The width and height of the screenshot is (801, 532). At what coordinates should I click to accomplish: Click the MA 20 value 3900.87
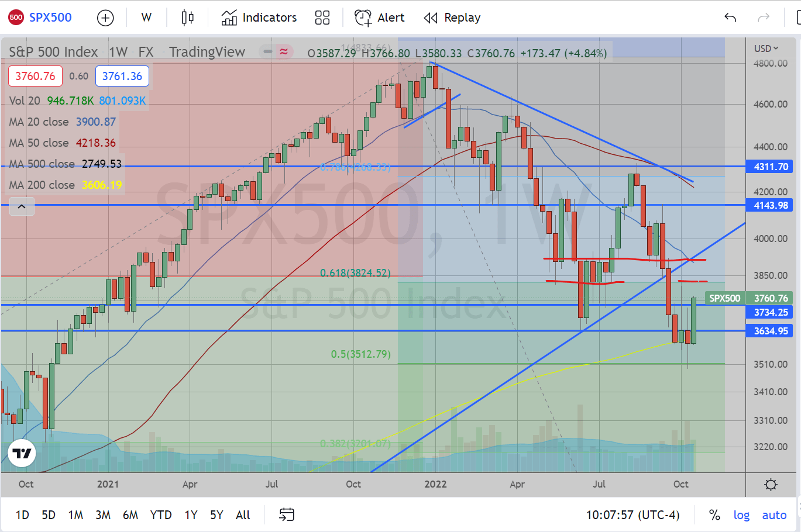pos(96,122)
